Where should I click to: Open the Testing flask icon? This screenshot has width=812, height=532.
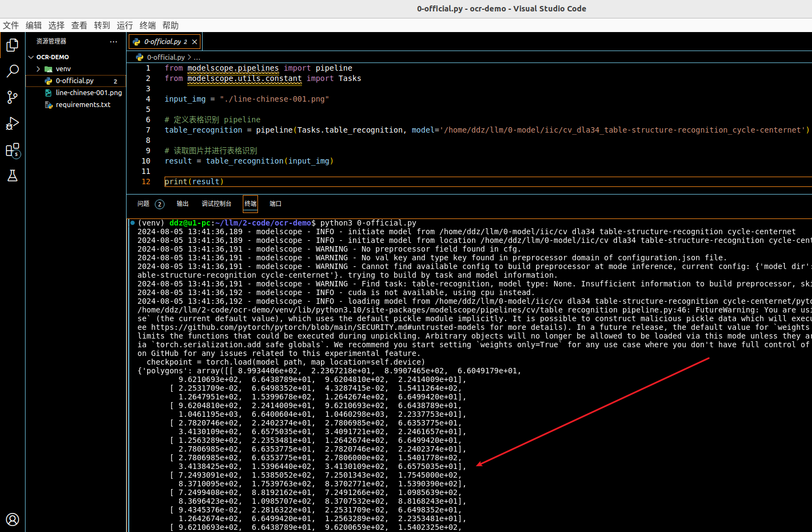coord(12,176)
